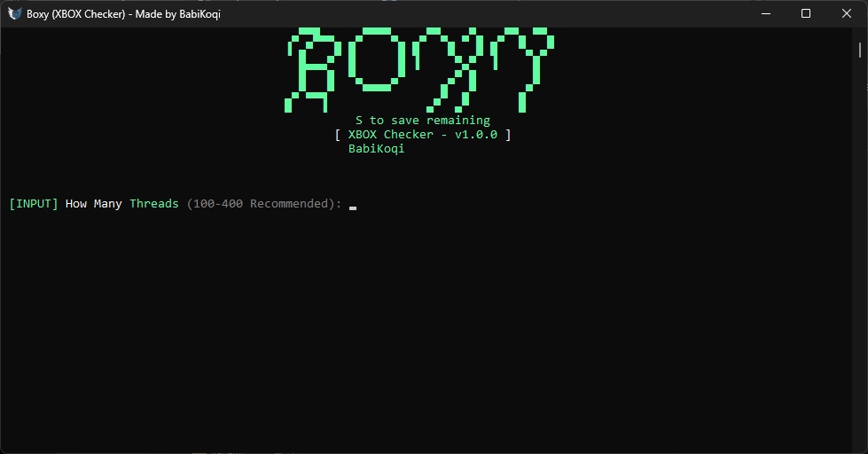Viewport: 868px width, 454px height.
Task: Click the "BabiKoqi" author name in console
Action: [x=377, y=149]
